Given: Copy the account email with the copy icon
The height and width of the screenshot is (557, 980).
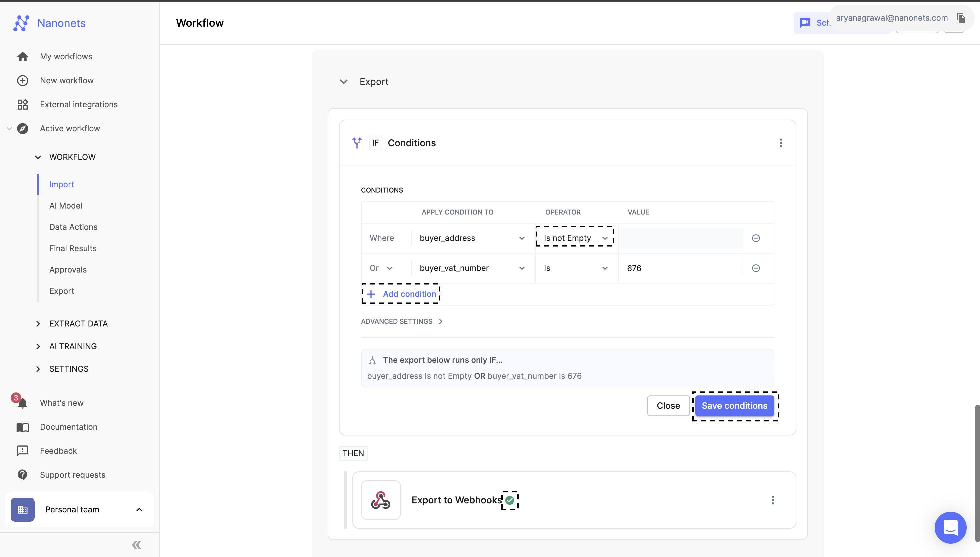Looking at the screenshot, I should point(961,18).
